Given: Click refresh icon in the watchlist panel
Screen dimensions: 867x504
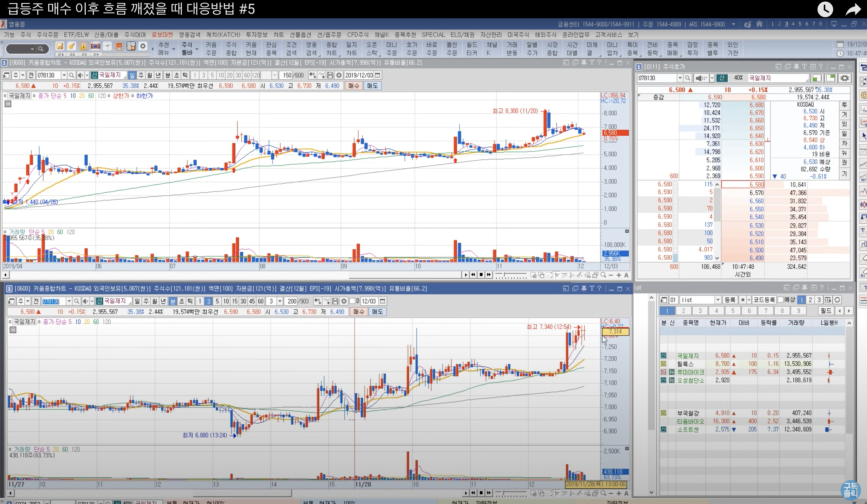Looking at the screenshot, I should coord(837,300).
